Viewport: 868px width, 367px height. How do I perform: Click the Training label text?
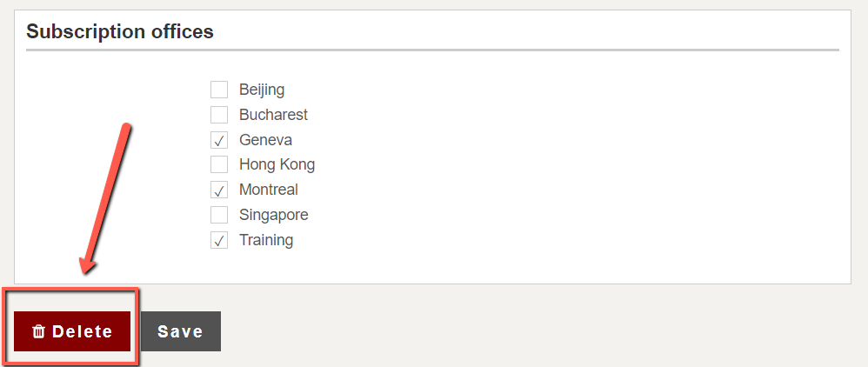coord(266,241)
